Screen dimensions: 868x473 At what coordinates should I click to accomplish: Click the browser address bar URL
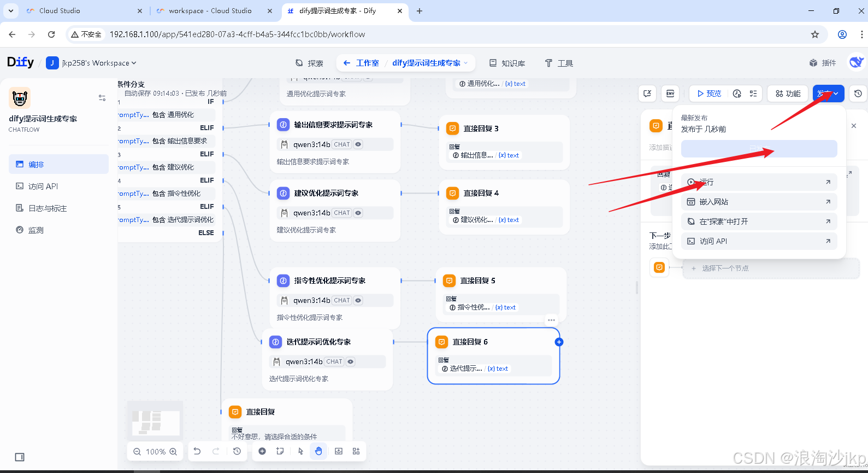237,34
